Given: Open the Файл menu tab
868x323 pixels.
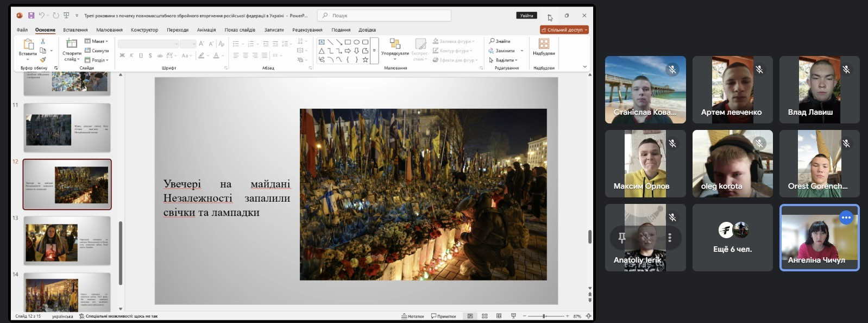Looking at the screenshot, I should 22,30.
